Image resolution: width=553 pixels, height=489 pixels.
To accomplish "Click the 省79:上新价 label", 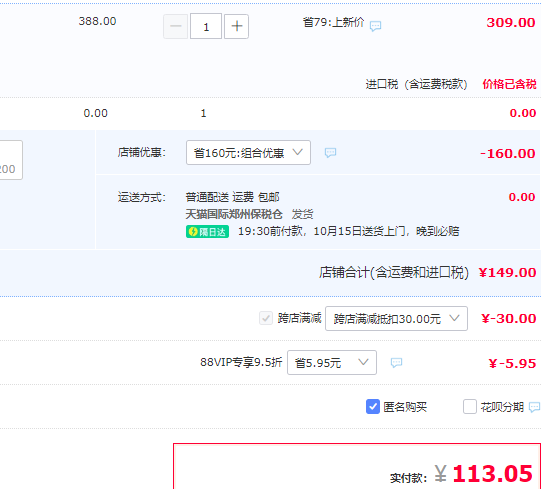I will [x=333, y=22].
